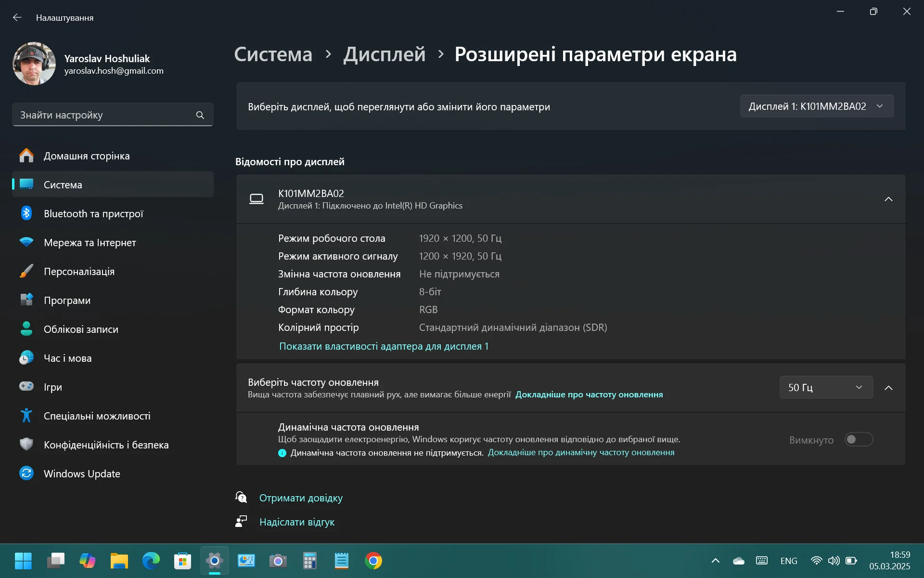Toggle Динамічна частота оновлення switch
This screenshot has height=578, width=924.
click(x=859, y=439)
